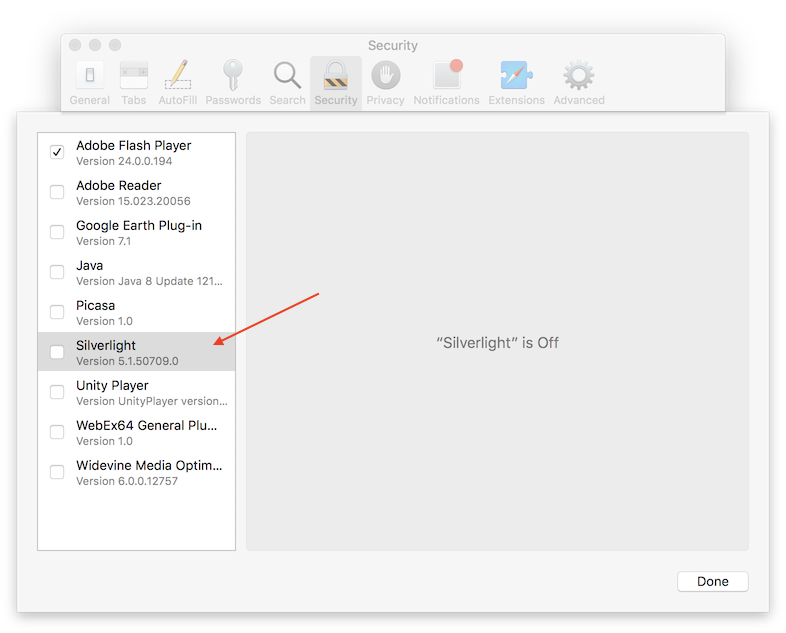Enable Google Earth Plug-in checkbox
This screenshot has height=633, width=786.
click(x=57, y=232)
